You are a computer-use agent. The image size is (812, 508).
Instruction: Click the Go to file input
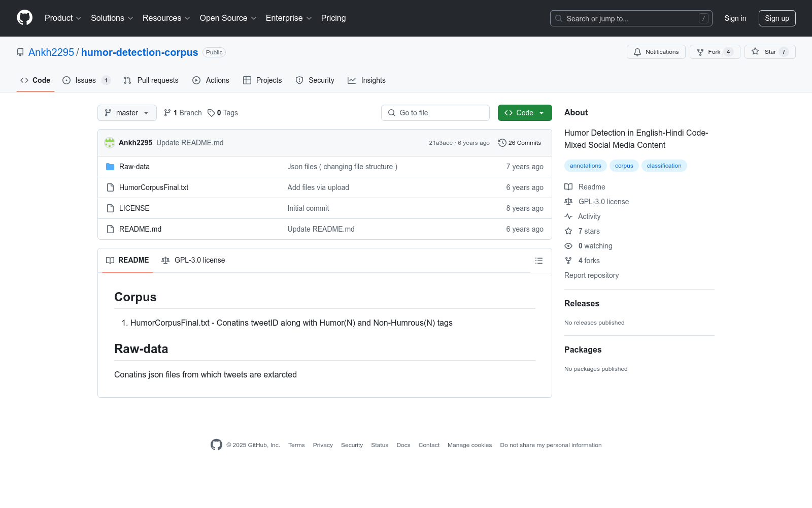(435, 113)
